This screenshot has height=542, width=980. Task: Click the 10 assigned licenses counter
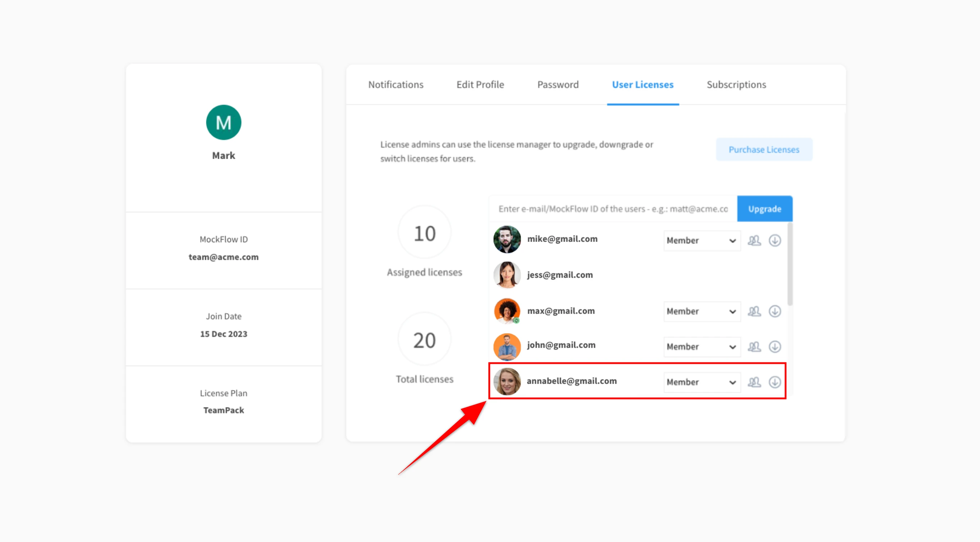click(424, 232)
